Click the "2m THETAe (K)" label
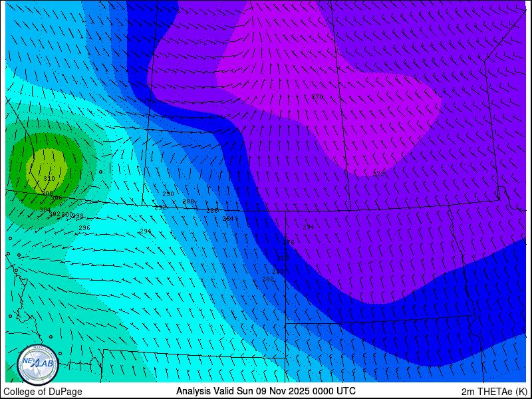This screenshot has height=399, width=532. pos(495,392)
